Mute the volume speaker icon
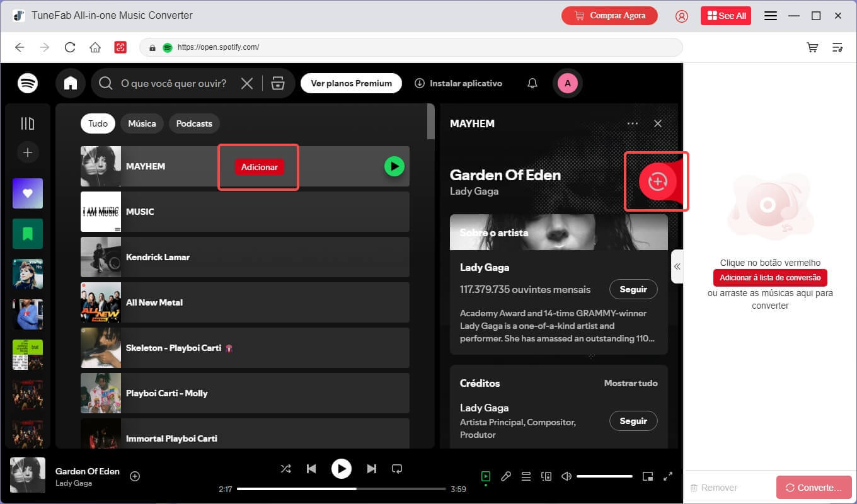Image resolution: width=857 pixels, height=504 pixels. 567,477
